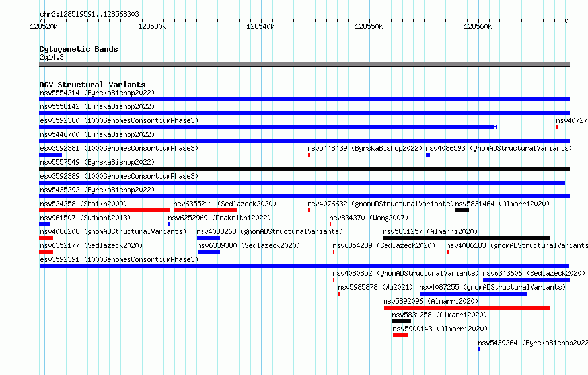The width and height of the screenshot is (588, 375).
Task: Open the nsv5831257 (Almarri2020) label
Action: [x=430, y=231]
